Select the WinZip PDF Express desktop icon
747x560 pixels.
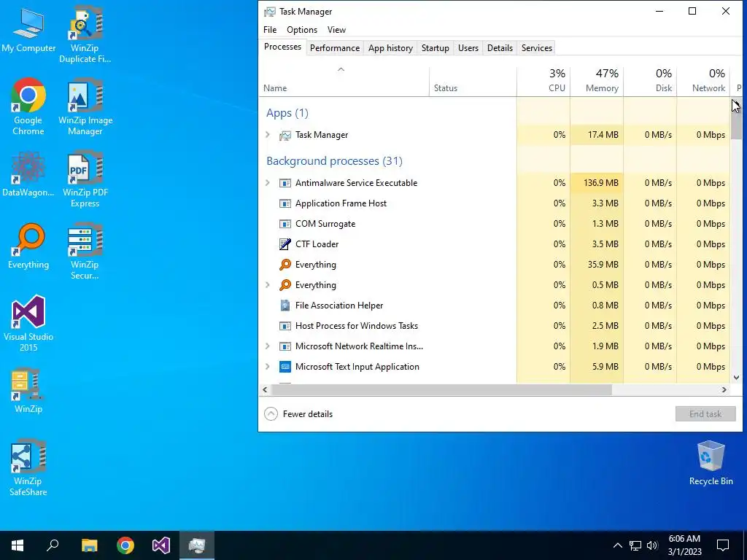(x=85, y=179)
